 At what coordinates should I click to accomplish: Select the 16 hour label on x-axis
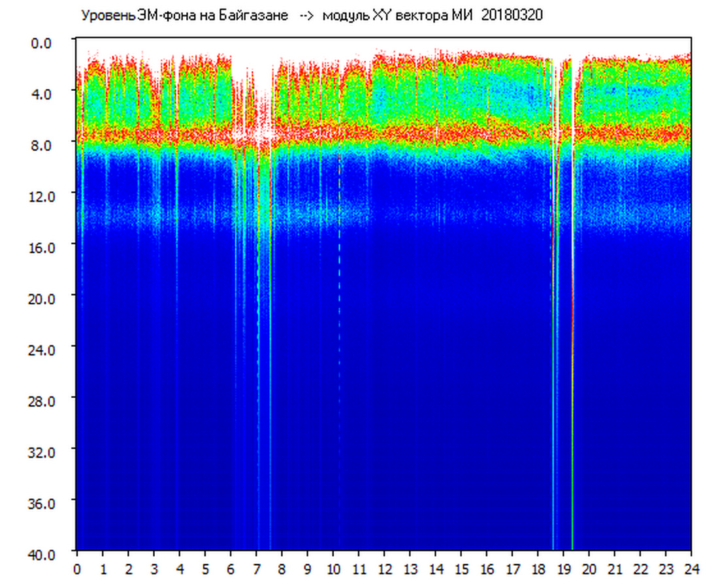click(487, 569)
